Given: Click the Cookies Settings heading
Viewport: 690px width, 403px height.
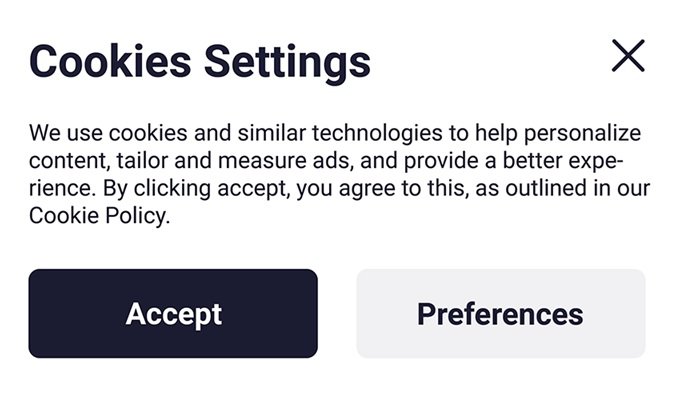Looking at the screenshot, I should [x=200, y=60].
